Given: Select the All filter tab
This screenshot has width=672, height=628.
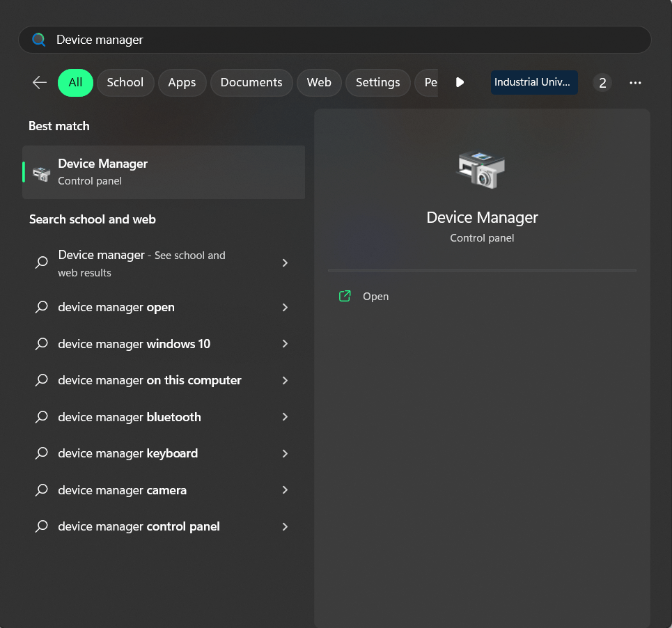Looking at the screenshot, I should coord(75,82).
